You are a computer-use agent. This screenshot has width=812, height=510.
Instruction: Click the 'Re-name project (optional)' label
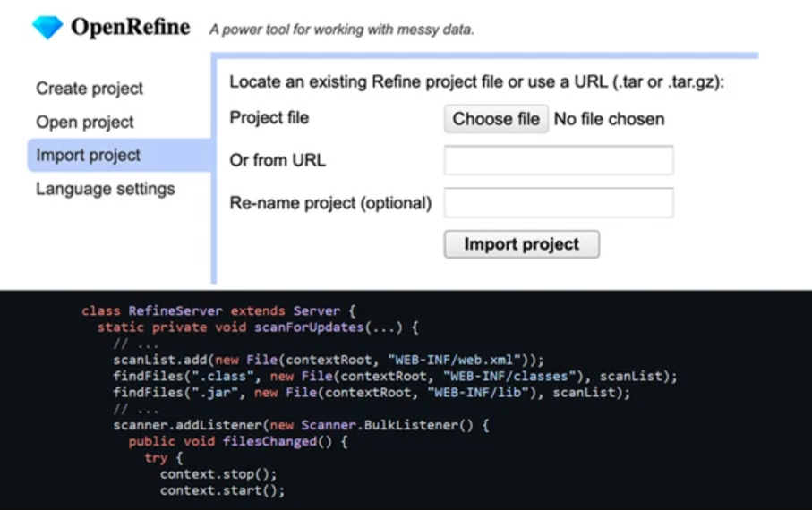click(330, 203)
